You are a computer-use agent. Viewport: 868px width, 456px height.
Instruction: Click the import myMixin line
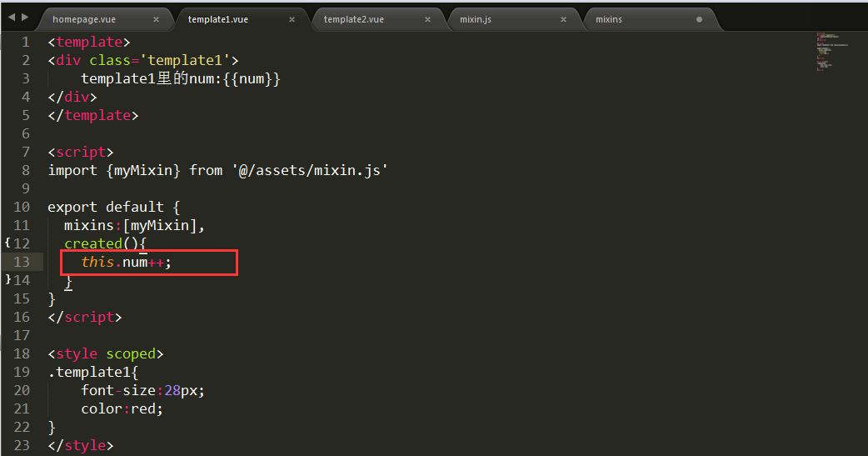click(x=217, y=170)
